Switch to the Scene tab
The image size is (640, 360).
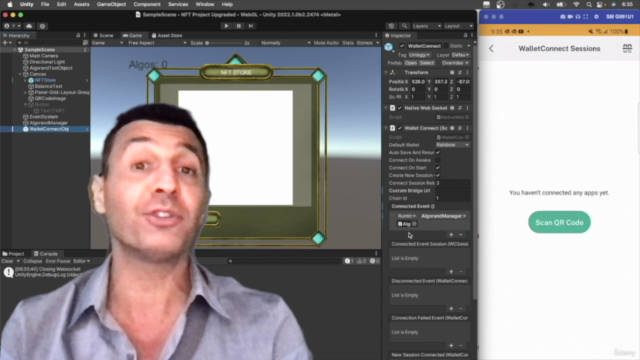pos(104,36)
